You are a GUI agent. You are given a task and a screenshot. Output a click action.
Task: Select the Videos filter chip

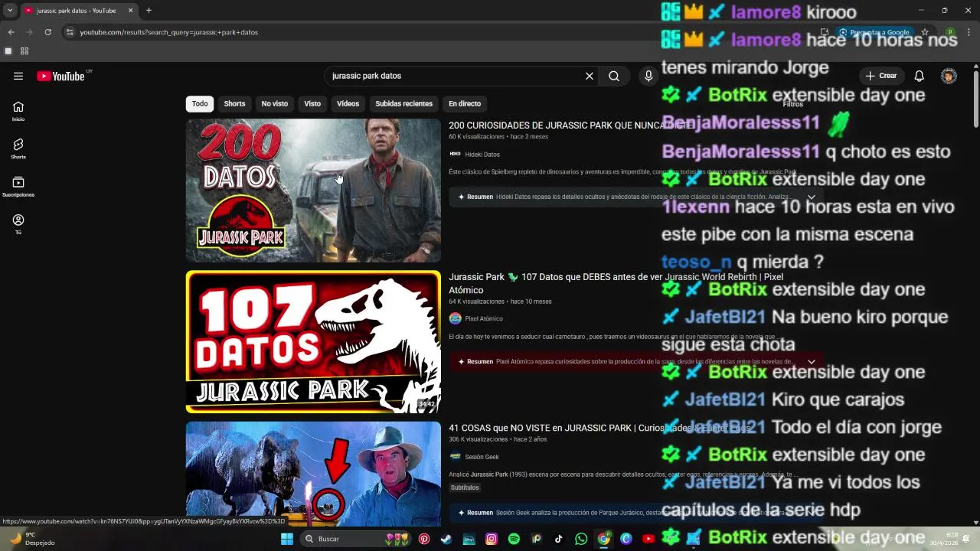click(x=348, y=103)
